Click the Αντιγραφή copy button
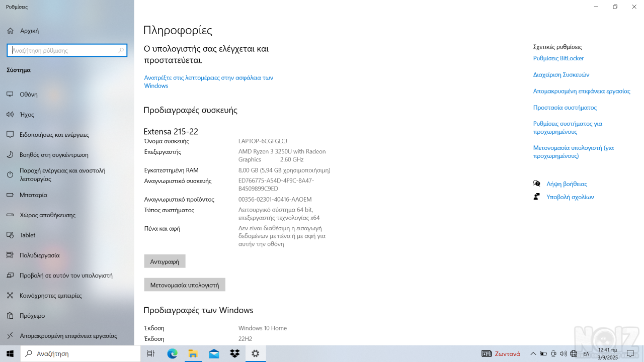Image resolution: width=644 pixels, height=362 pixels. coord(165,261)
